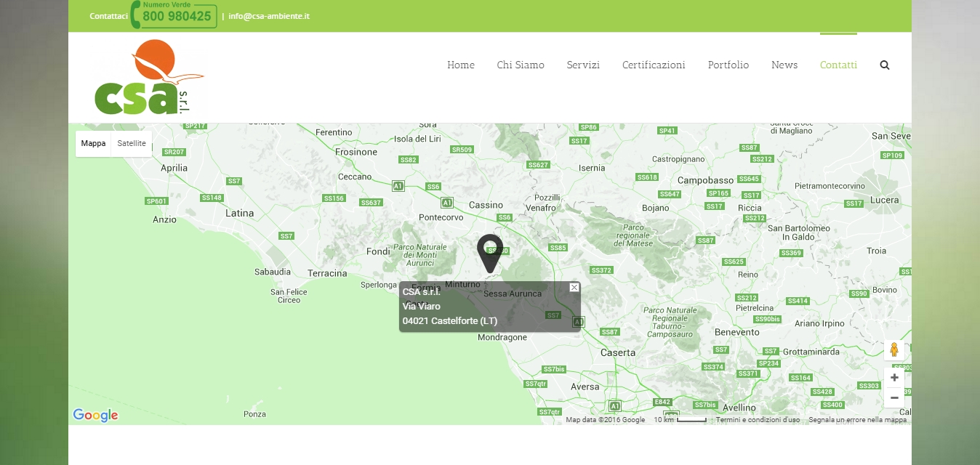Click the 04021 Castelforte (LT) address line
The image size is (980, 465).
(x=450, y=320)
